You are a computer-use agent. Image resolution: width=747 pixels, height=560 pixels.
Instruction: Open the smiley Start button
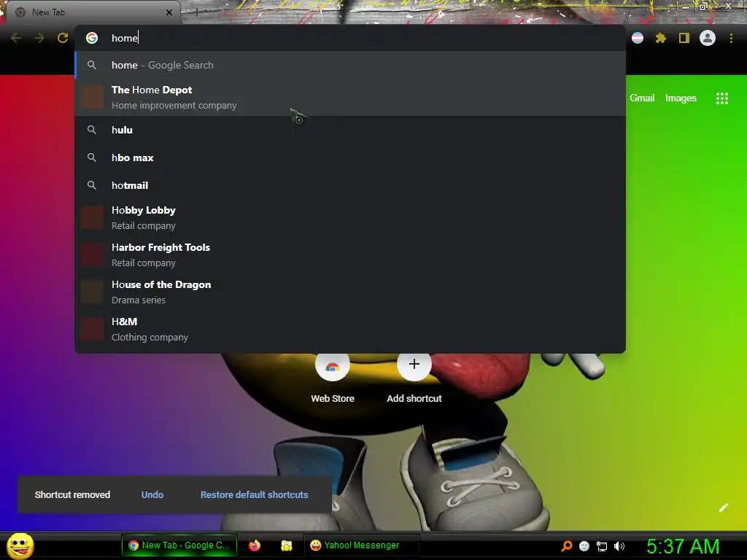pyautogui.click(x=20, y=545)
